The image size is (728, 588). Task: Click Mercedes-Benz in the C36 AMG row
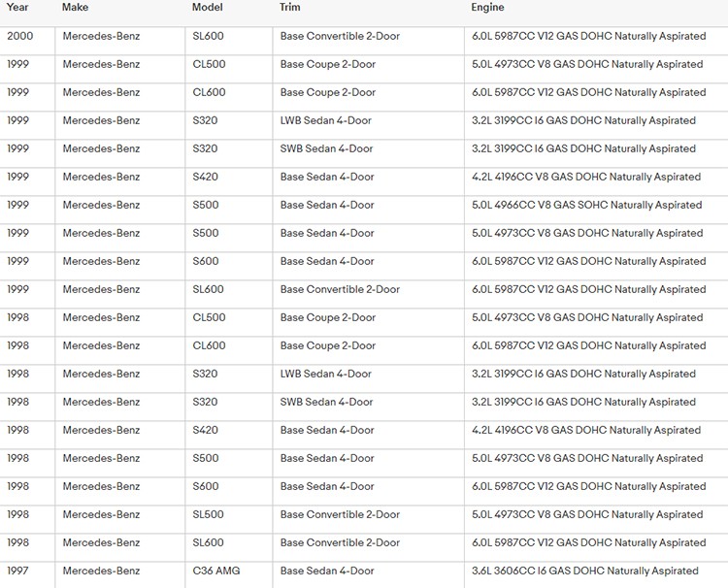[x=101, y=571]
